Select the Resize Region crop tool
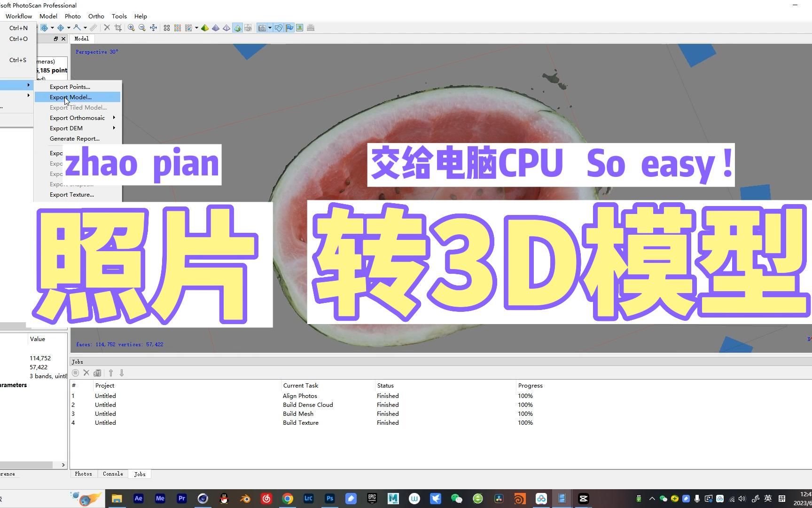Viewport: 812px width, 508px height. tap(119, 27)
